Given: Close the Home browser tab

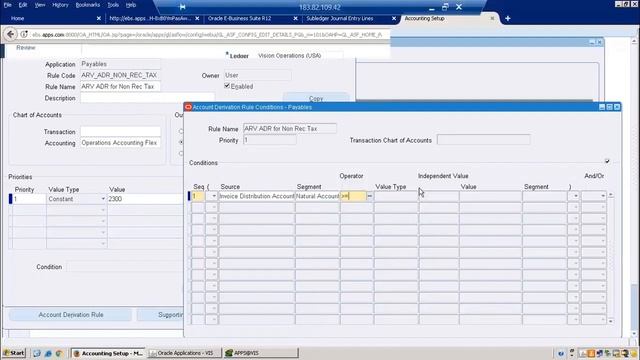Looking at the screenshot, I should (x=98, y=18).
